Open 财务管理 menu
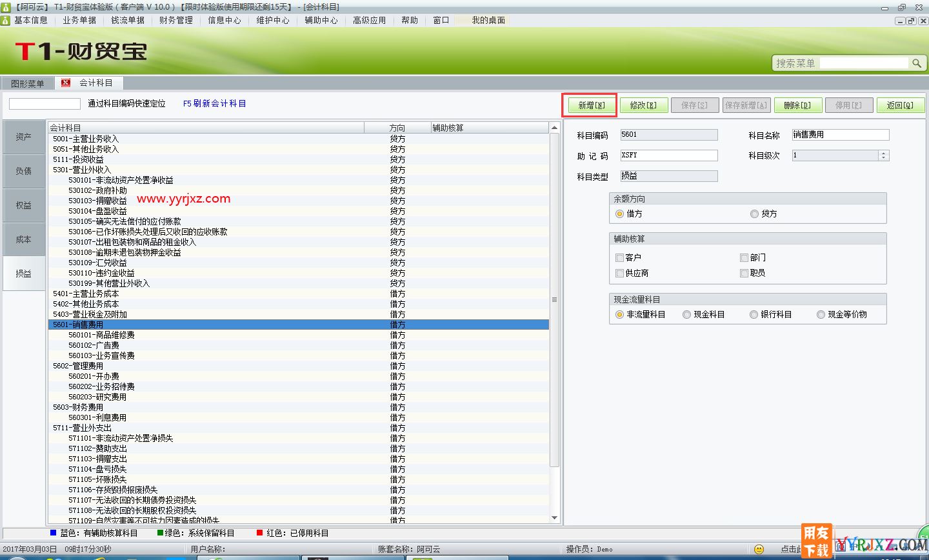Image resolution: width=929 pixels, height=560 pixels. coord(176,20)
